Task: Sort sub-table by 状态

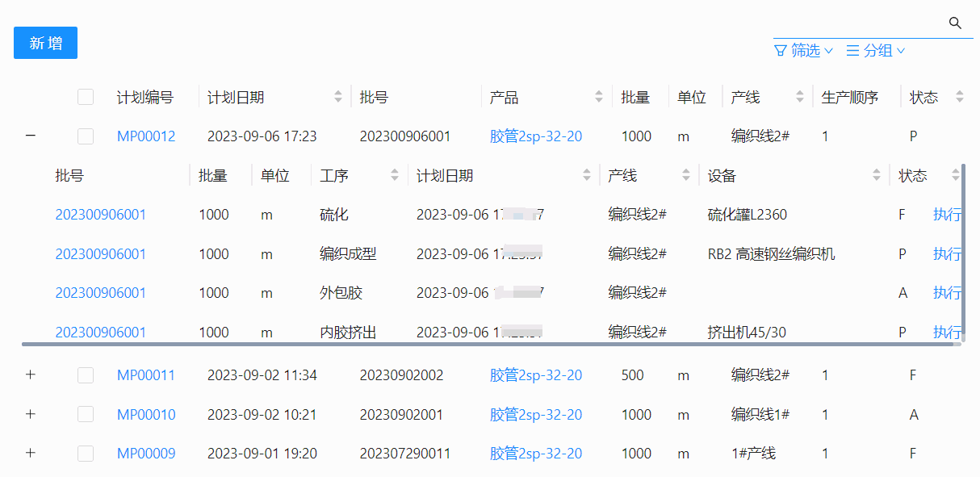Action: coord(956,175)
